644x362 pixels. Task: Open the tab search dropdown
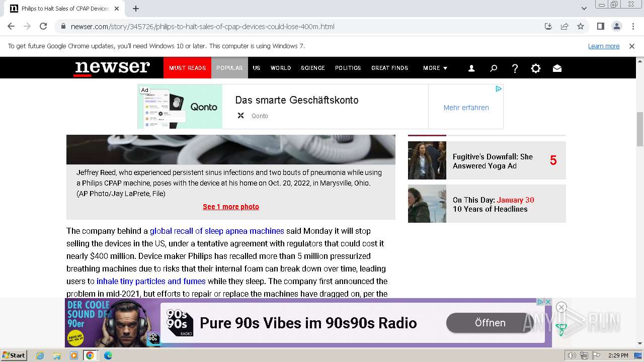[x=584, y=9]
